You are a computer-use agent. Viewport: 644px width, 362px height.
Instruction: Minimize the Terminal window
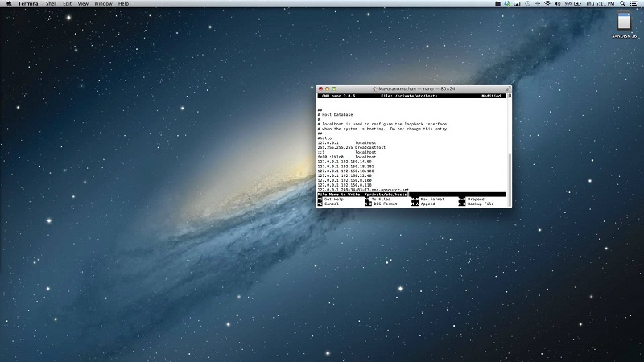coord(328,88)
